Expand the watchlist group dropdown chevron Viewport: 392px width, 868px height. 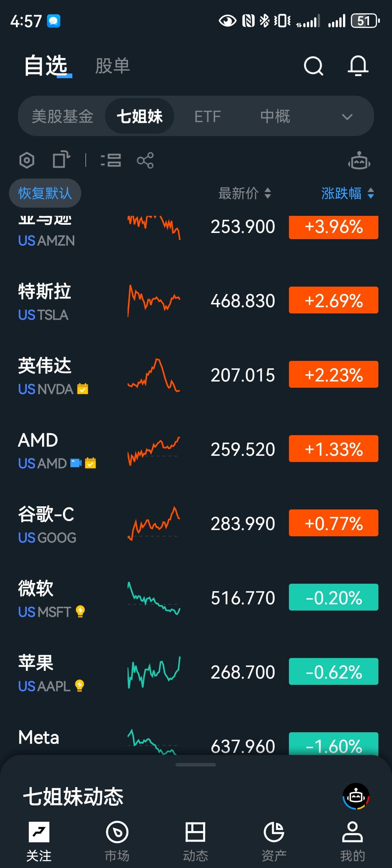(x=347, y=117)
